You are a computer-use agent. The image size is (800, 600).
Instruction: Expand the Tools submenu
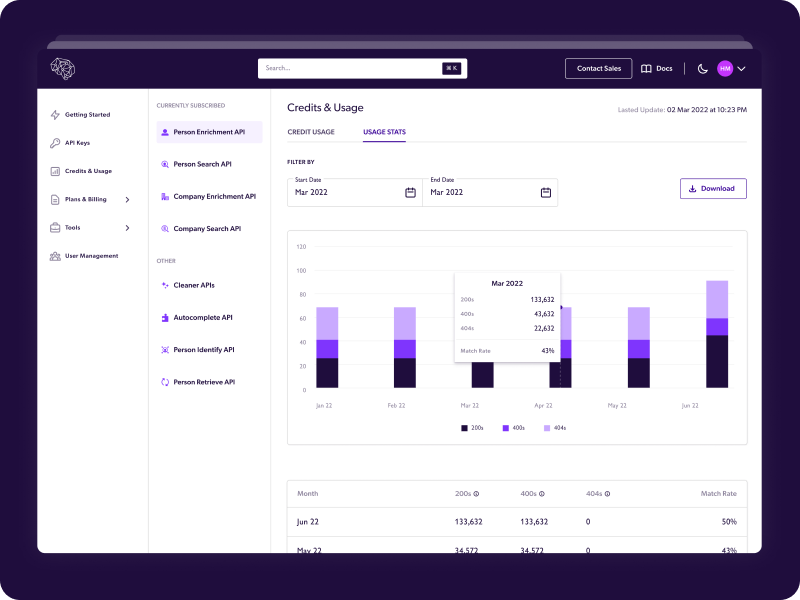coord(127,228)
